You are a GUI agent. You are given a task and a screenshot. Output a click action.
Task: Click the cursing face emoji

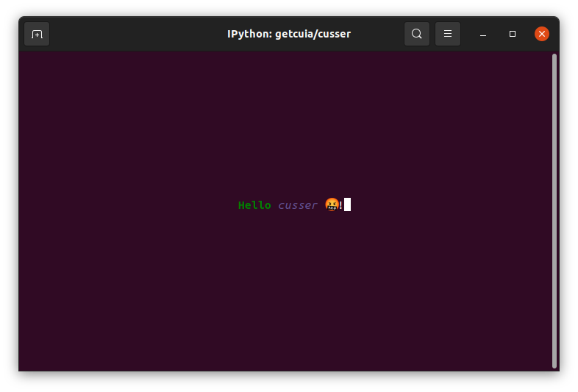pos(332,204)
